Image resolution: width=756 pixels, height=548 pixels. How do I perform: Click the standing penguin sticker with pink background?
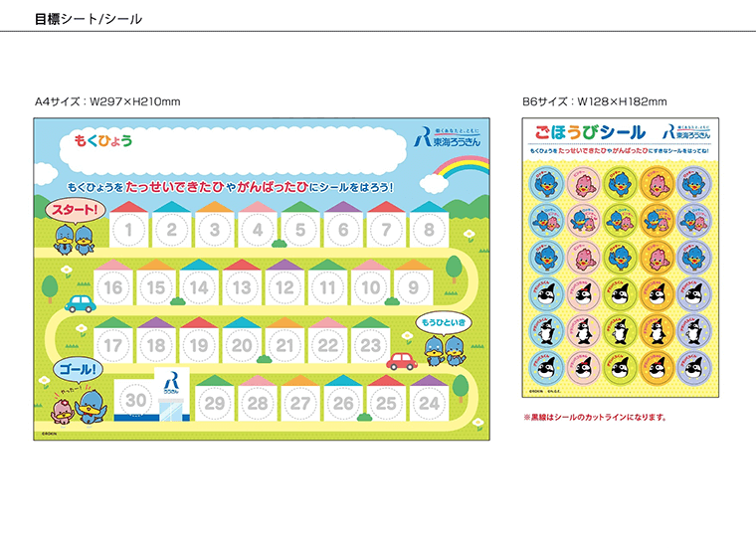point(583,331)
